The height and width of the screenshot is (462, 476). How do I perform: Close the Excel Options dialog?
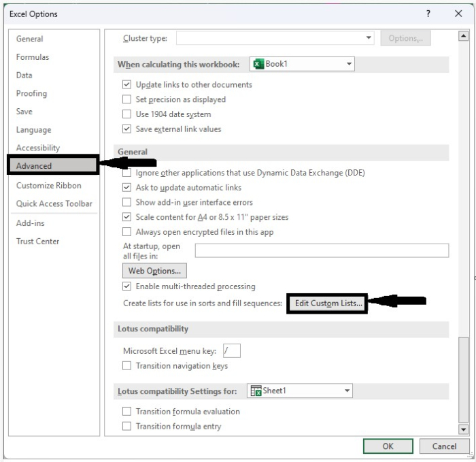[x=458, y=14]
